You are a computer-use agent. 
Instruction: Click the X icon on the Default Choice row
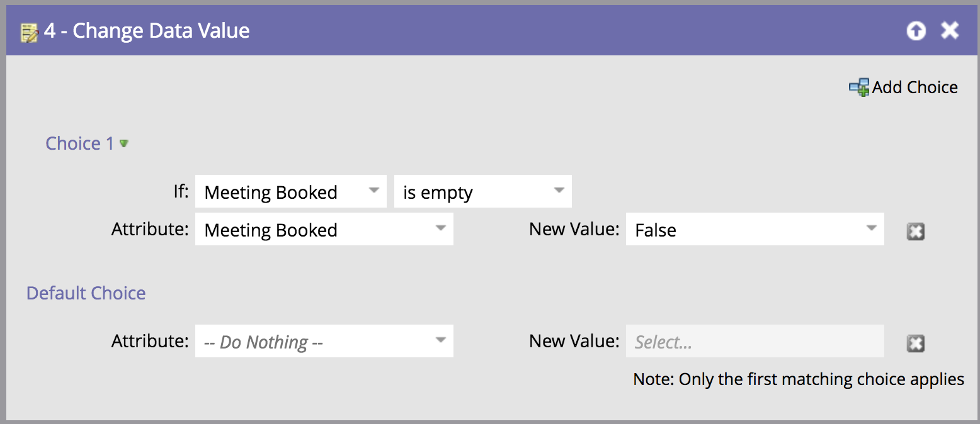pos(915,343)
